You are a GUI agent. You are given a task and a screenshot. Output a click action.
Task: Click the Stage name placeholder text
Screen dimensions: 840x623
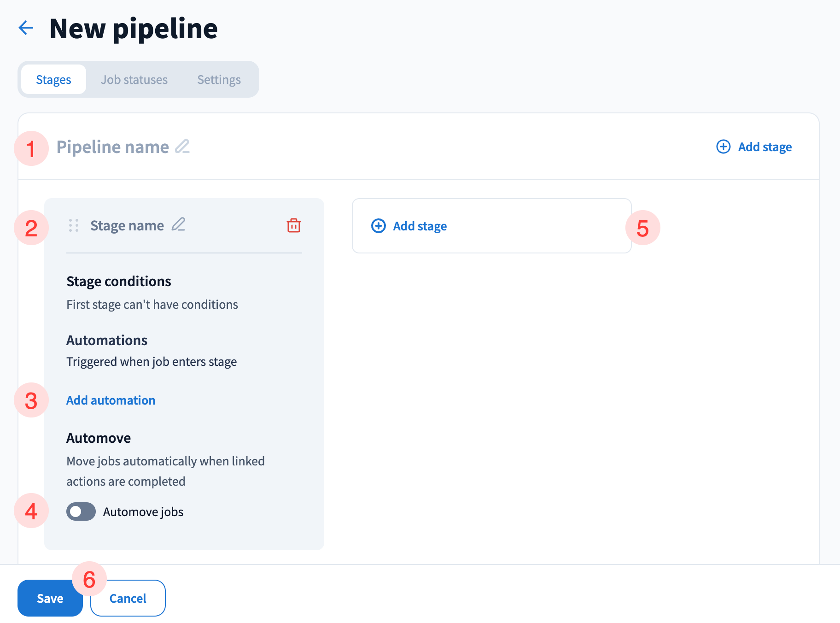coord(127,226)
